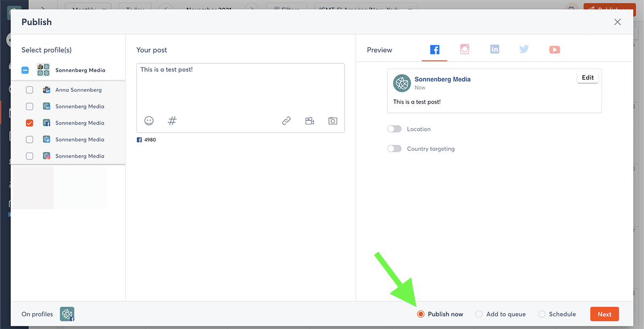Close the Publish dialog

point(618,22)
